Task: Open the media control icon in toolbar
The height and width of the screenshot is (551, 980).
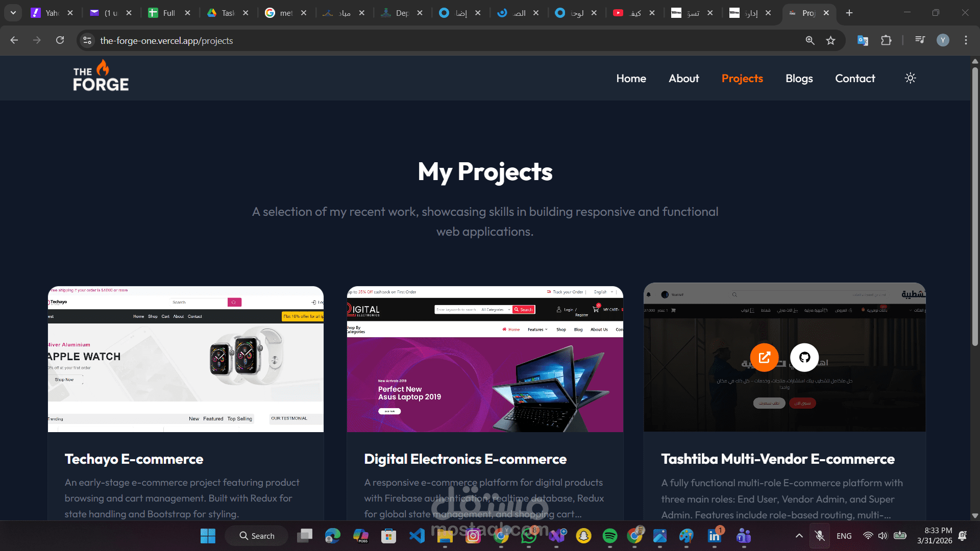Action: [920, 40]
